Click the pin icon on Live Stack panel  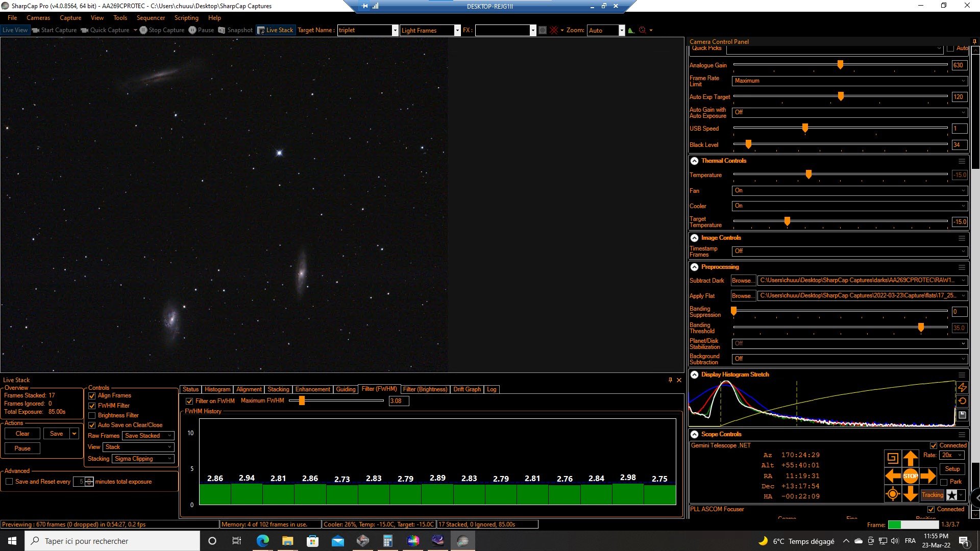coord(670,380)
